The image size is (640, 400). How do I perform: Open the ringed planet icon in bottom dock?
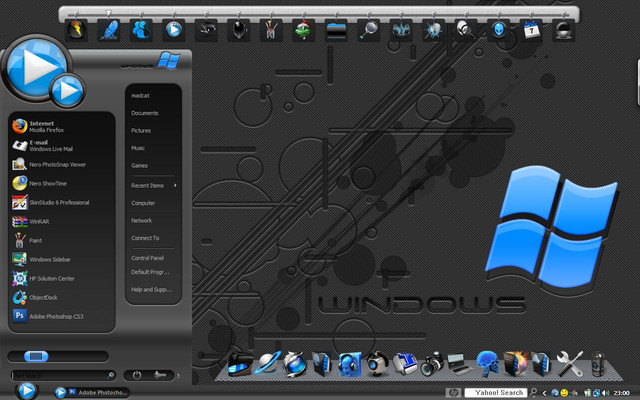pos(267,364)
